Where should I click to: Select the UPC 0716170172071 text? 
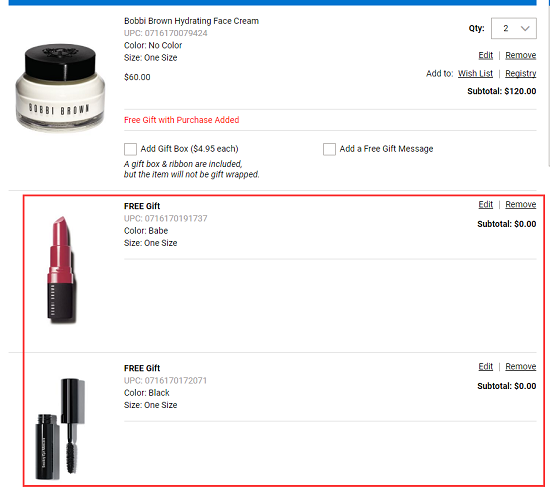(x=166, y=381)
